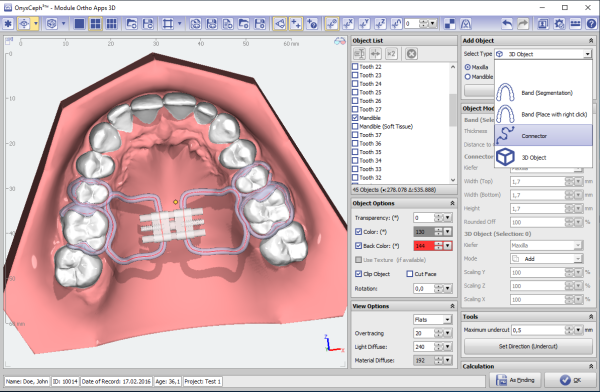The image size is (600, 392).
Task: Open the help question mark icon
Action: (x=591, y=24)
